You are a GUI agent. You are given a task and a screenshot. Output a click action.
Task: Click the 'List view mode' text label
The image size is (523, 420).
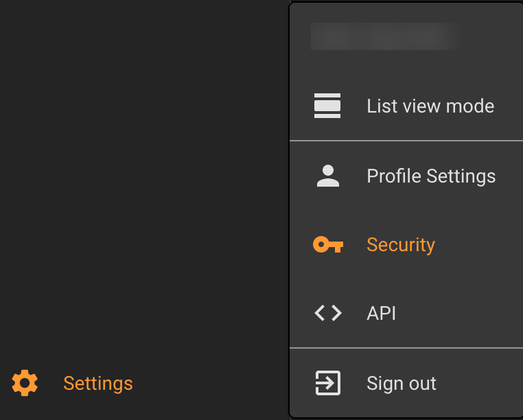click(430, 106)
